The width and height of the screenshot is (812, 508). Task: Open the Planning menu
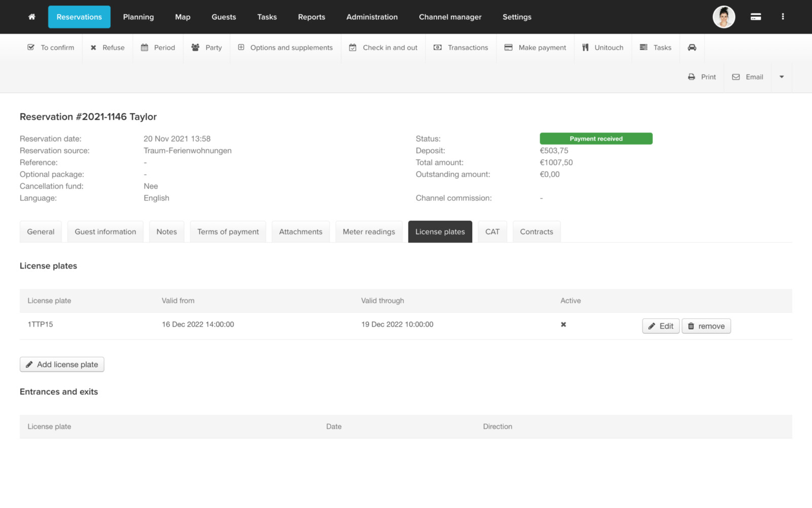click(138, 17)
